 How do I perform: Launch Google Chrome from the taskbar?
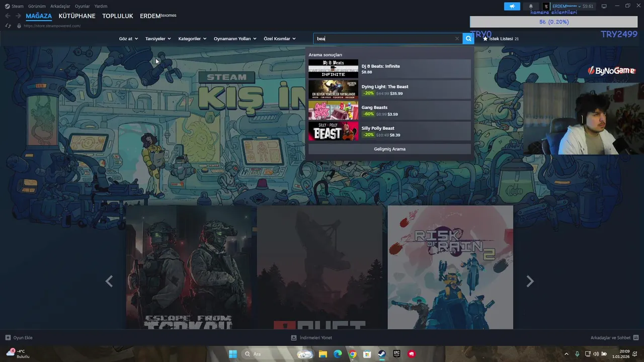click(353, 354)
